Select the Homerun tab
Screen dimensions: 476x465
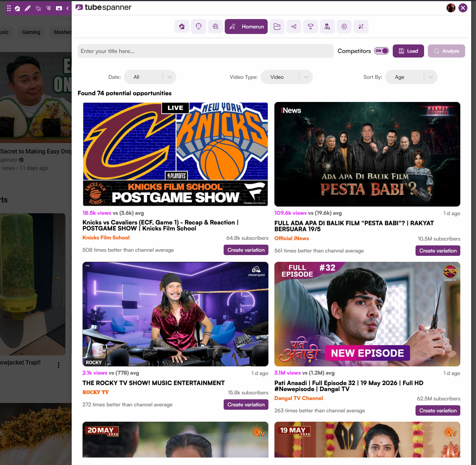[246, 27]
